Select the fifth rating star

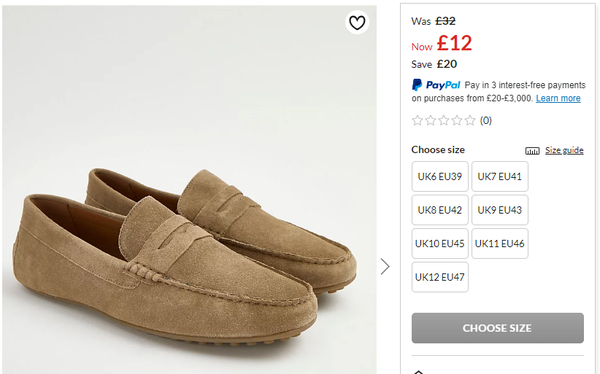[x=470, y=121]
